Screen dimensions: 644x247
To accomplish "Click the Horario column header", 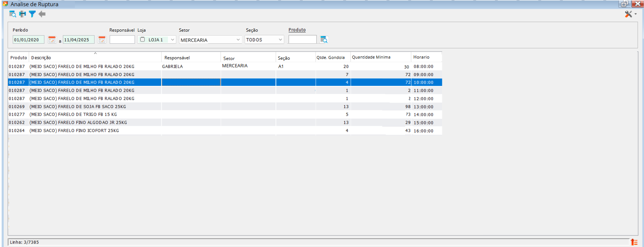I will [x=421, y=57].
